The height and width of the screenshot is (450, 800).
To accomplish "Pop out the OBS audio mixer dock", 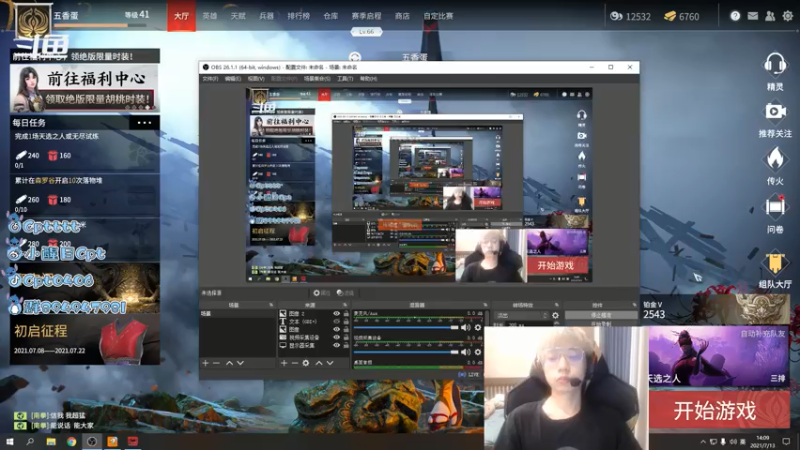I will point(485,305).
